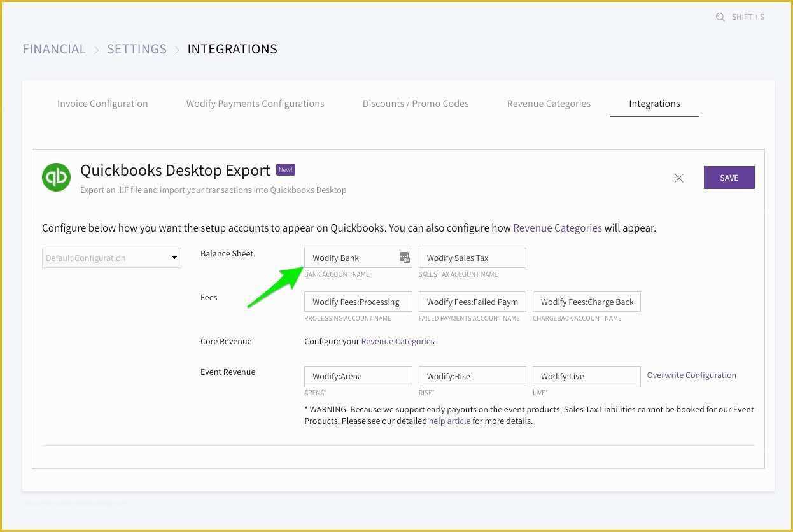Click the autofill icon in Bank field
This screenshot has width=793, height=532.
pos(404,258)
